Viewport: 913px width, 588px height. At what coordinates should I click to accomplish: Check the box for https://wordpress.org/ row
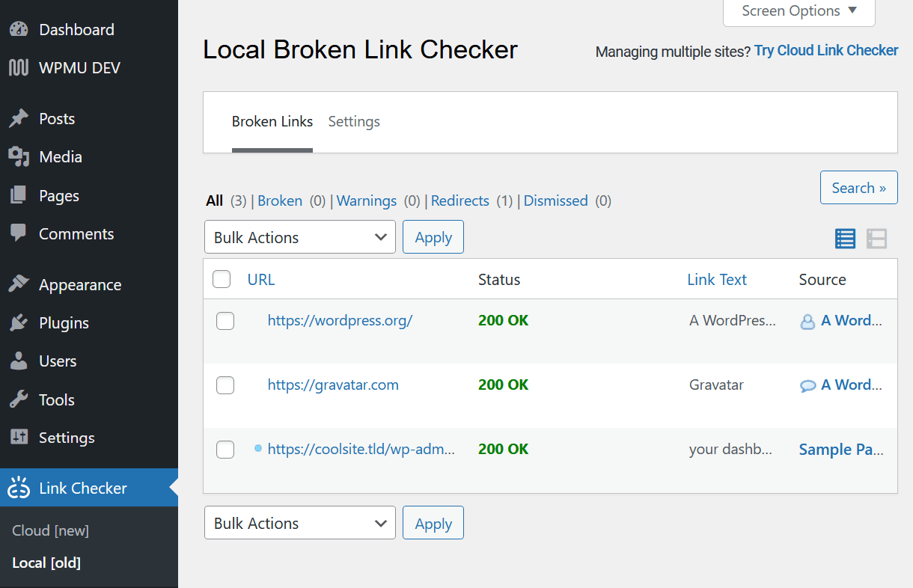pos(225,321)
